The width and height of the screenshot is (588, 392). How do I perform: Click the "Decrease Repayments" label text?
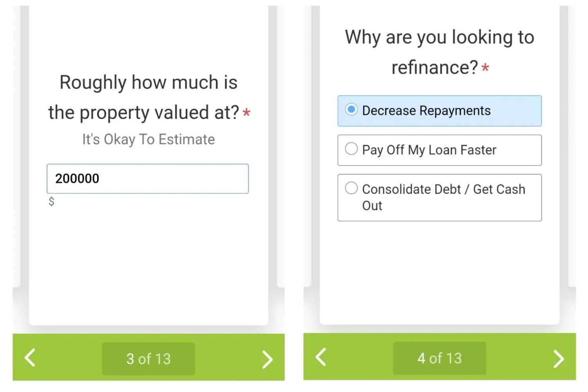[426, 111]
